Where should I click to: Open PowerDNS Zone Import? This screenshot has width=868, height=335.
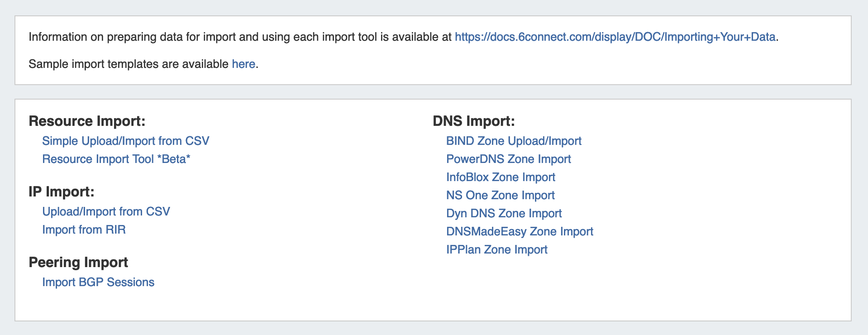point(508,159)
